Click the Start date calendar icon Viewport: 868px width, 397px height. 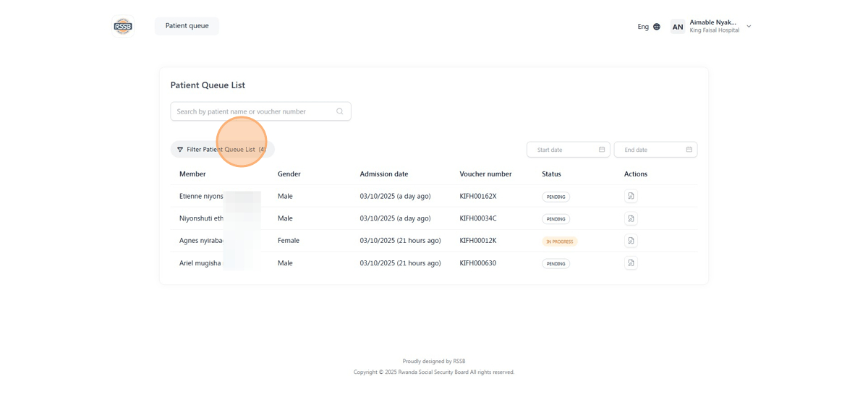pos(602,150)
